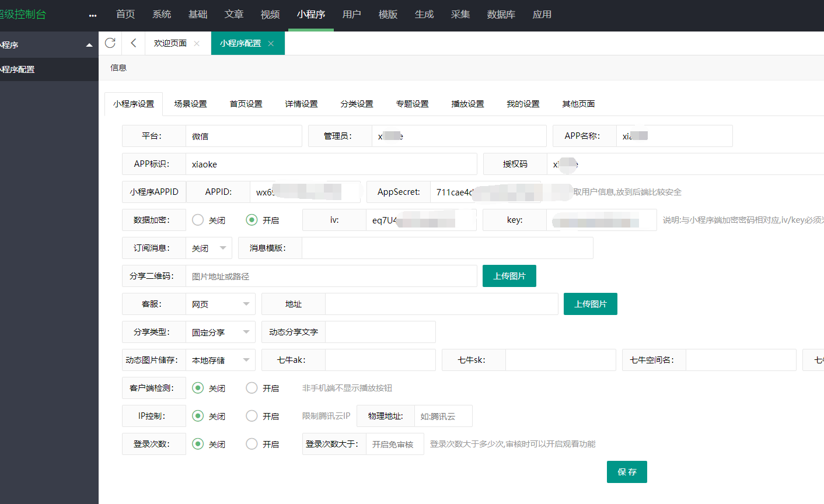824x504 pixels.
Task: Open the 客服 type dropdown showing 网页
Action: click(x=221, y=304)
